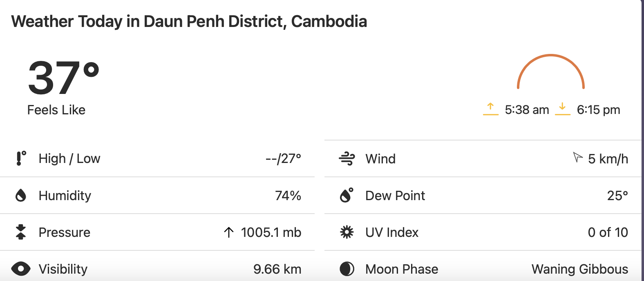Click the Moon Phase icon
644x281 pixels.
(x=347, y=269)
